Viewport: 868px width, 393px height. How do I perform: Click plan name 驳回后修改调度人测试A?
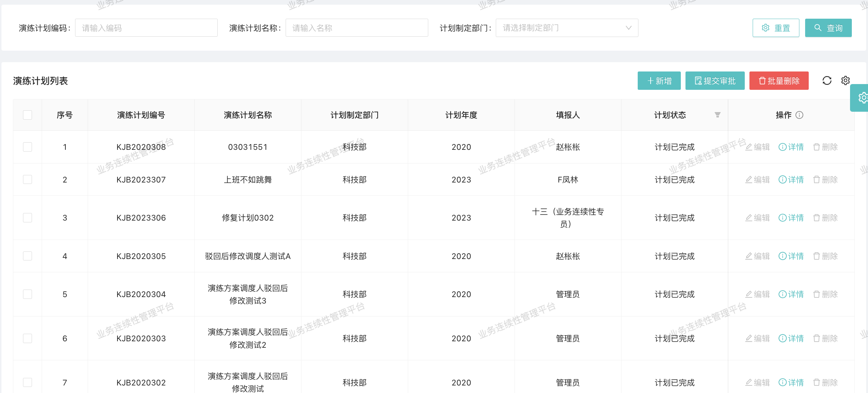coord(248,256)
